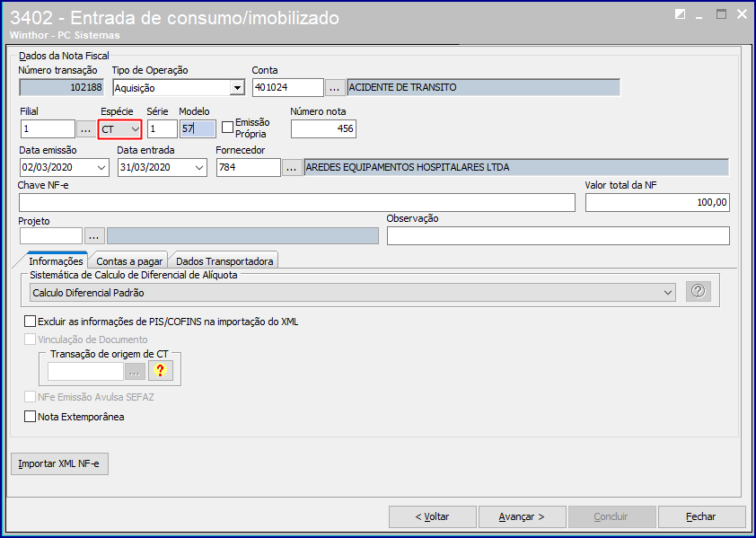
Task: Open Projeto lookup ellipsis button
Action: point(94,236)
